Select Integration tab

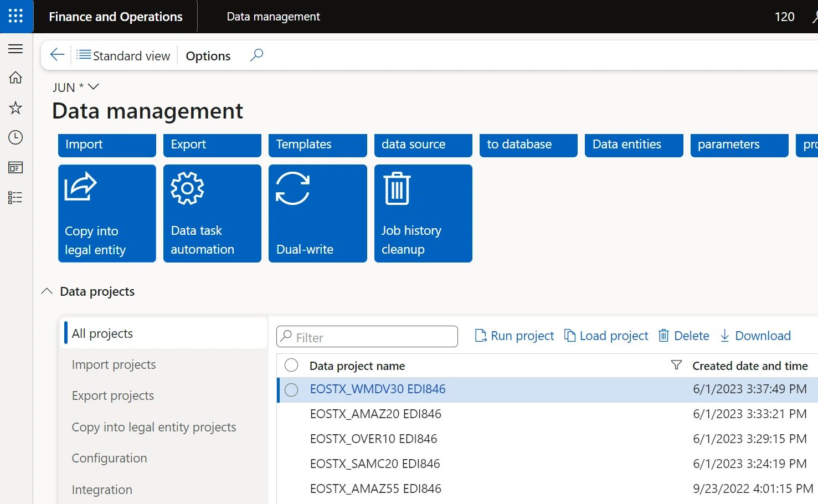pyautogui.click(x=165, y=490)
